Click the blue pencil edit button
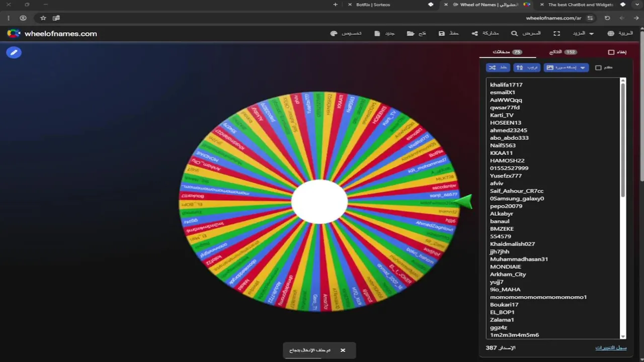Screen dimensions: 644x362 tap(14, 52)
